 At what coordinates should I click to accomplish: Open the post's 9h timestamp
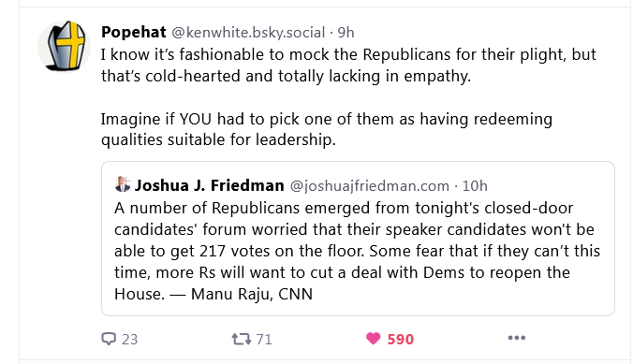346,33
